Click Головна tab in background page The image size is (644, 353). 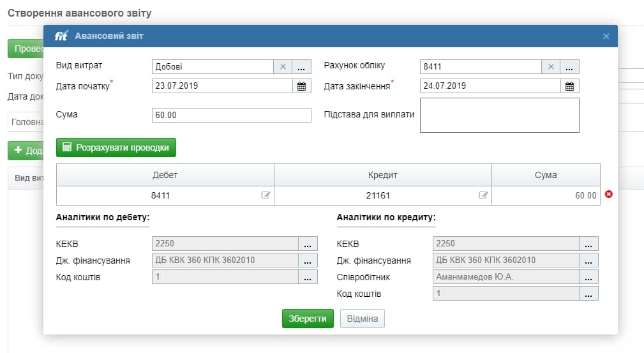tap(26, 122)
